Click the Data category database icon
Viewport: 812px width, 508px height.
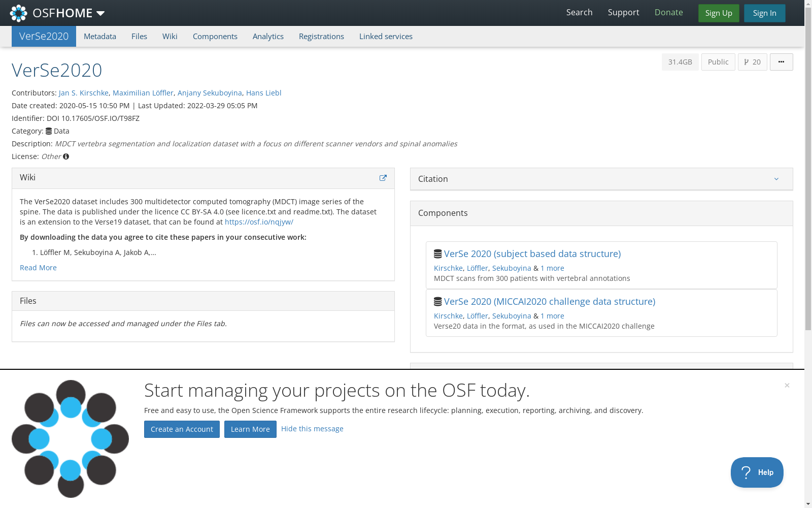[x=49, y=131]
